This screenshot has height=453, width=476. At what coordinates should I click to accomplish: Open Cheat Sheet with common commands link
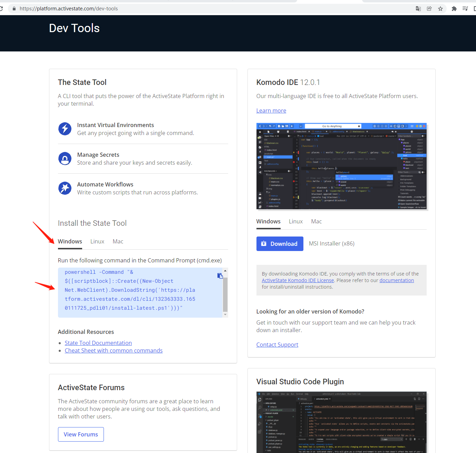click(x=114, y=350)
